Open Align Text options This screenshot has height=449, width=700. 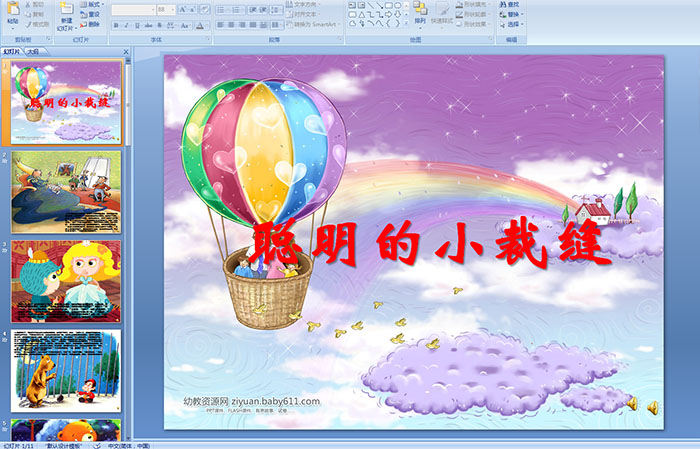click(x=303, y=14)
